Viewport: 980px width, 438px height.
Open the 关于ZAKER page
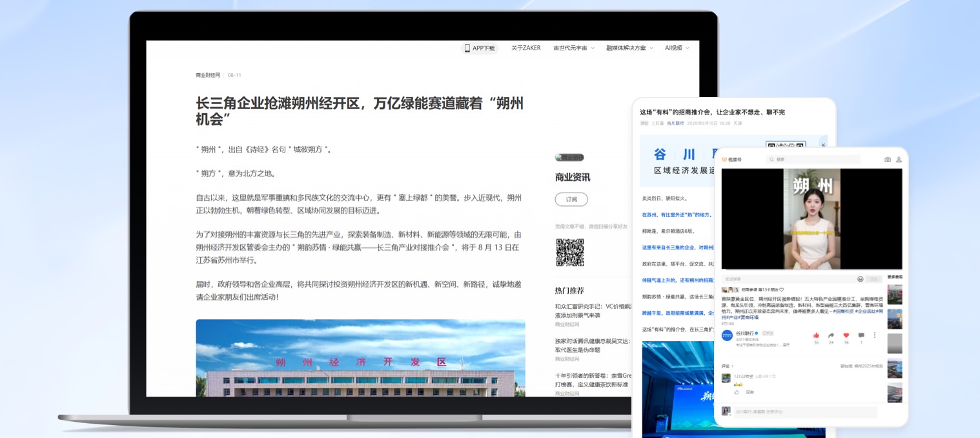pos(525,48)
